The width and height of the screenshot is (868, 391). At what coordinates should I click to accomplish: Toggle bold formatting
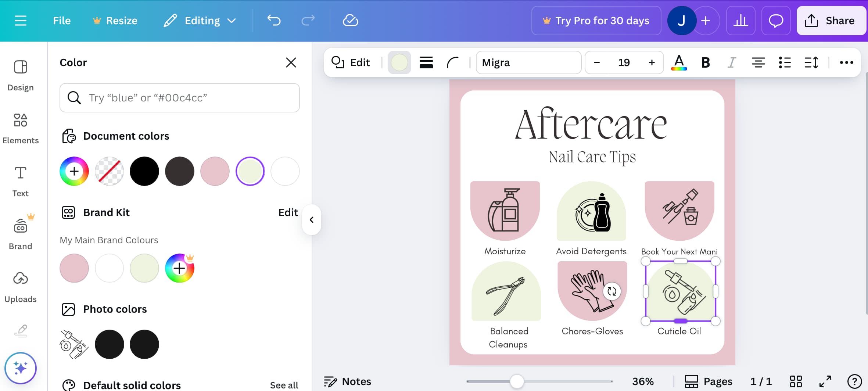click(x=705, y=62)
